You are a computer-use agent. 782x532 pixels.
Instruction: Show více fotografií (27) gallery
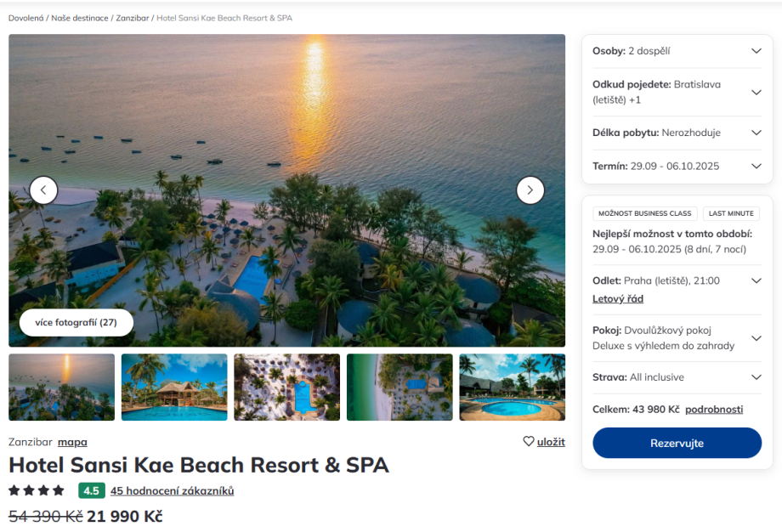(x=76, y=323)
